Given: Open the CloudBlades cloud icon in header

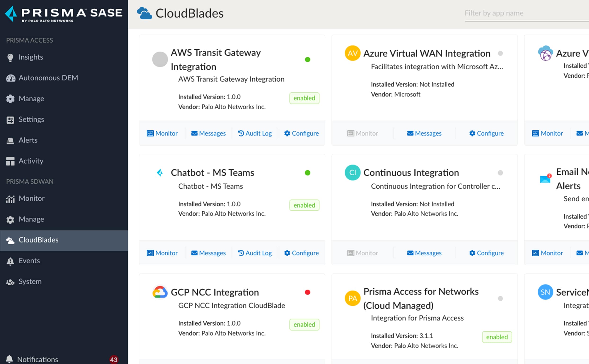Looking at the screenshot, I should point(144,13).
